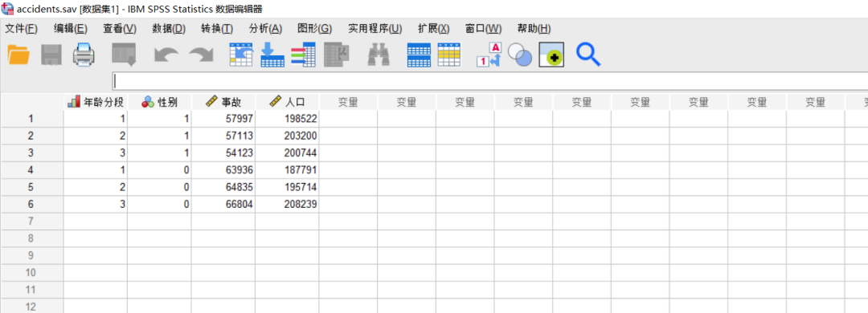Click the cell containing 57113
Image resolution: width=868 pixels, height=313 pixels.
click(223, 136)
